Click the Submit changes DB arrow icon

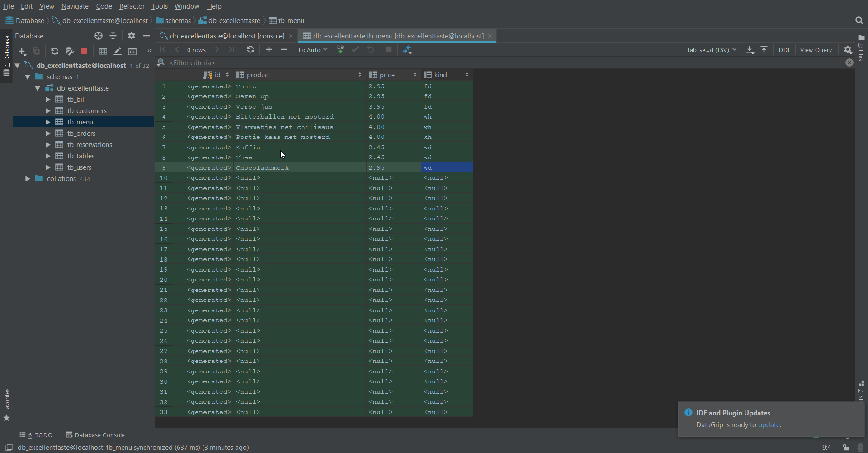click(340, 50)
